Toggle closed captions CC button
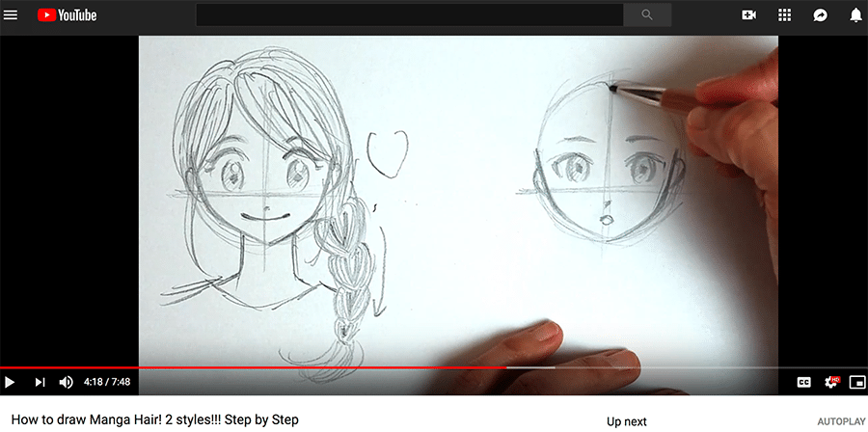868x432 pixels. tap(803, 382)
